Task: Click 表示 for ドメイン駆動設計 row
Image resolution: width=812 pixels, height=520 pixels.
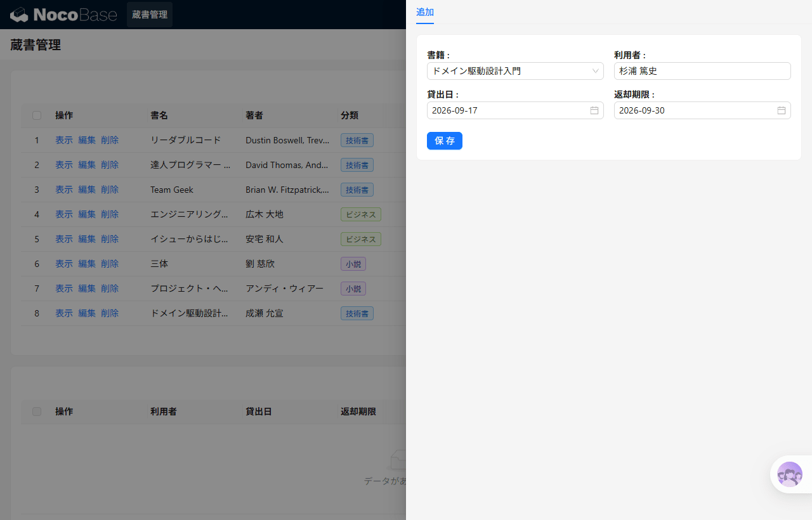Action: click(x=64, y=313)
